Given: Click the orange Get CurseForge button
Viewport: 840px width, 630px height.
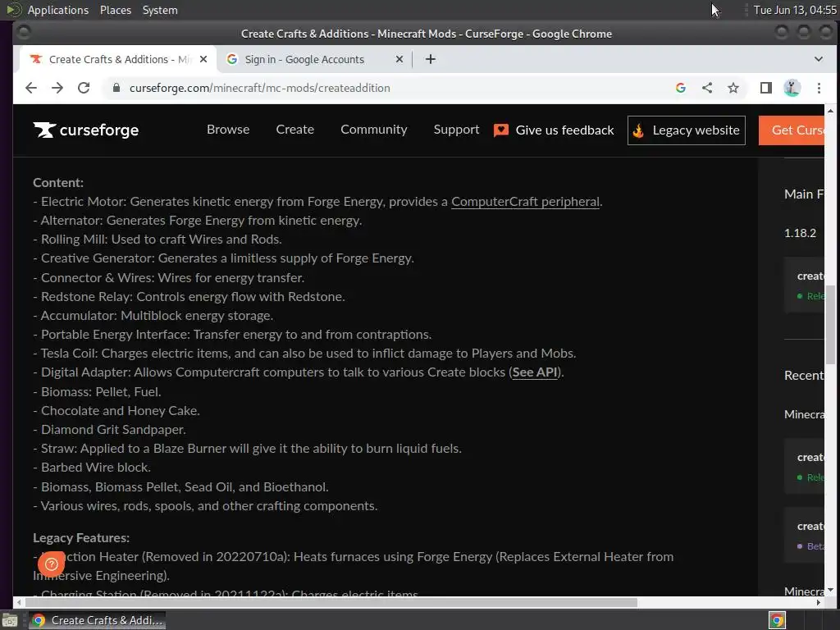Looking at the screenshot, I should (x=792, y=130).
